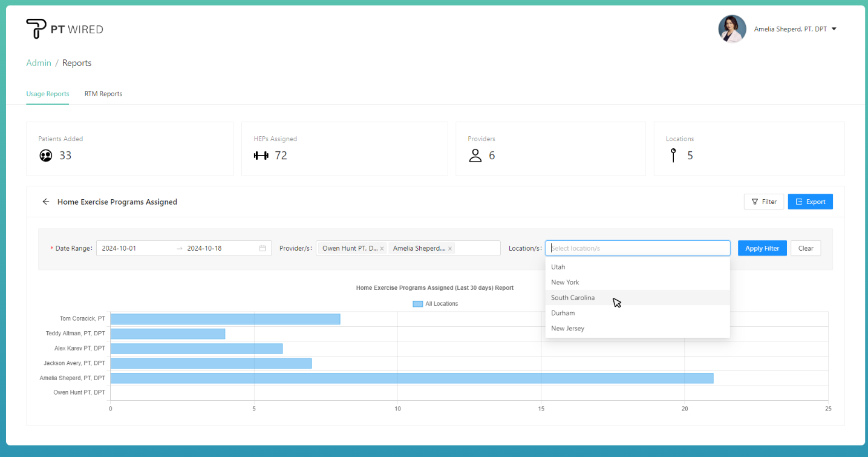Click the Patients Added people icon
This screenshot has height=457, width=868.
click(45, 156)
